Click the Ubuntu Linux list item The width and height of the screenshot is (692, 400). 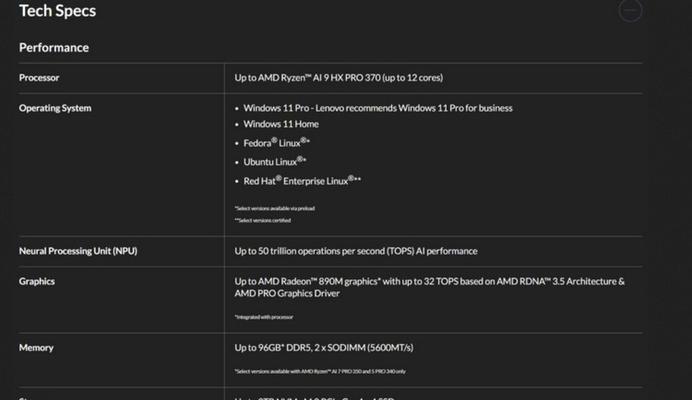pyautogui.click(x=275, y=162)
